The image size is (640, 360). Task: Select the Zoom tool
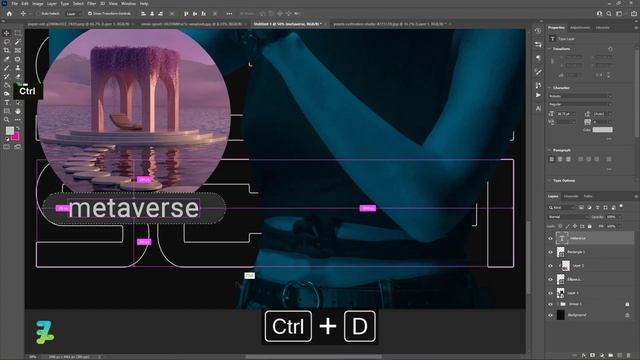pos(7,120)
